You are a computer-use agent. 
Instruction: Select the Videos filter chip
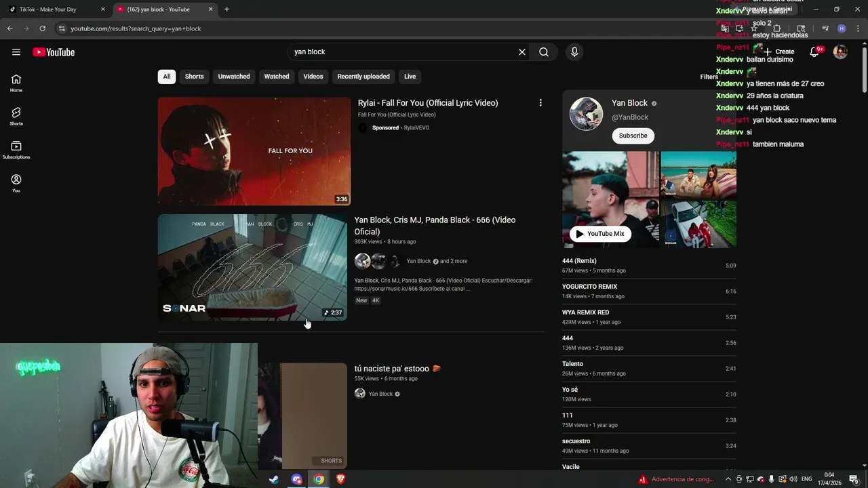pyautogui.click(x=313, y=77)
